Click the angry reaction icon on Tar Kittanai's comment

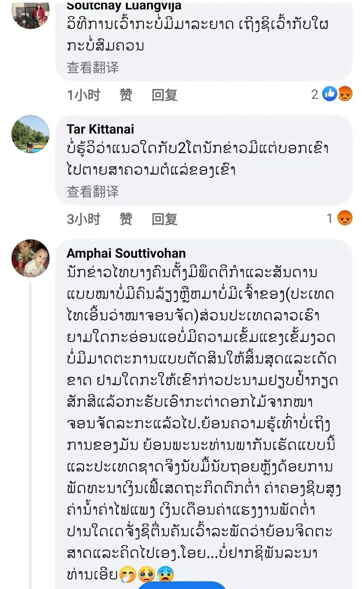(345, 218)
